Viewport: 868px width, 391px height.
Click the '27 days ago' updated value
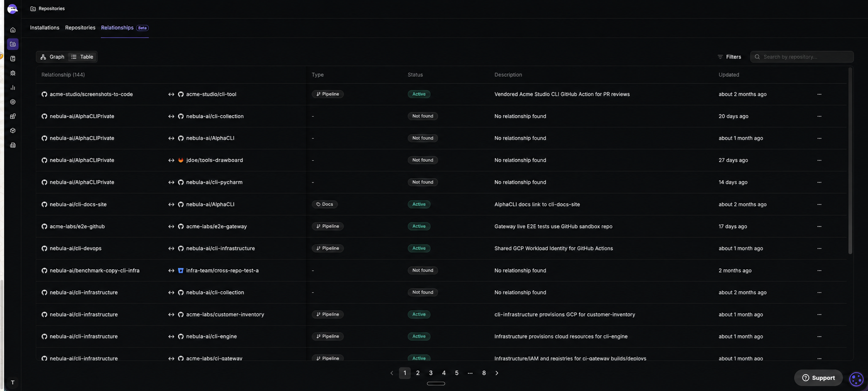click(x=733, y=160)
